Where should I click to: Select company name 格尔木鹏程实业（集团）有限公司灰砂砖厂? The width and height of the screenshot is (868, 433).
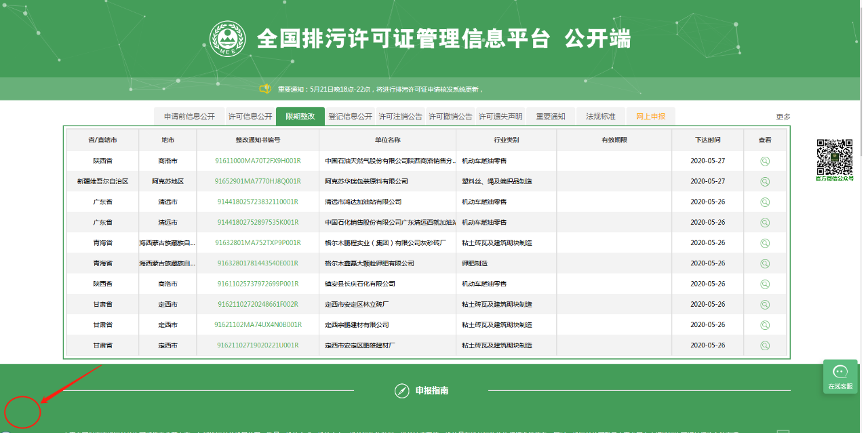click(x=385, y=243)
